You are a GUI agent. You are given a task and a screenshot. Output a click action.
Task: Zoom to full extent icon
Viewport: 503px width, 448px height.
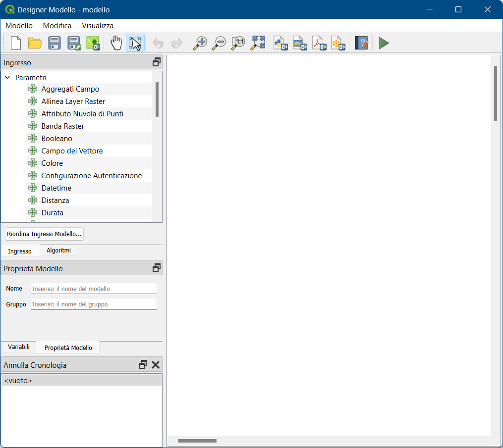258,43
